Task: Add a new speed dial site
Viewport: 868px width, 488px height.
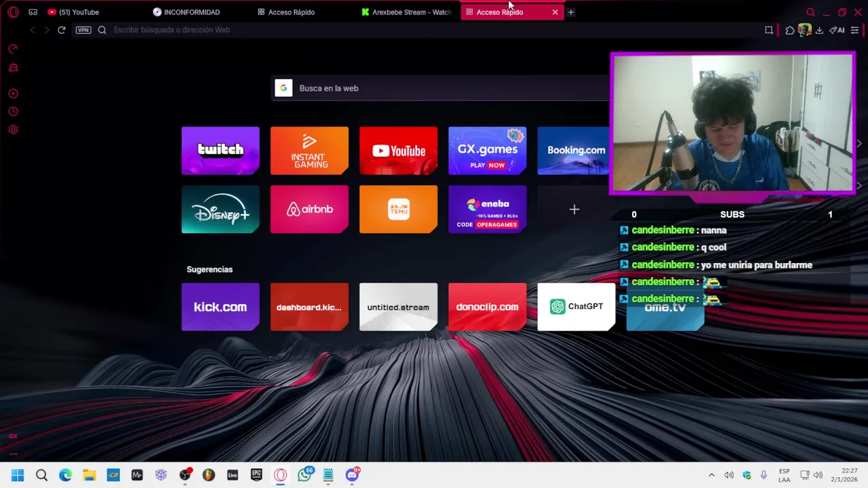Action: click(x=574, y=209)
